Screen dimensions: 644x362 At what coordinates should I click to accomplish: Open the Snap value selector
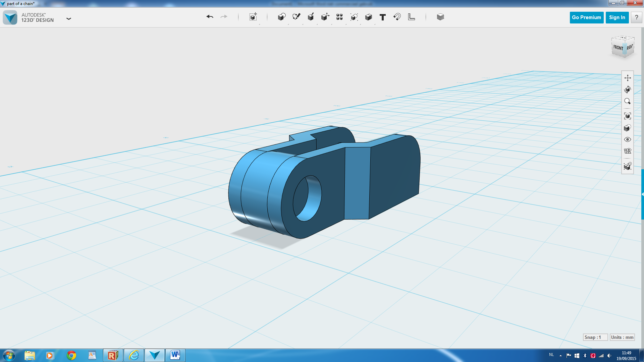pyautogui.click(x=595, y=337)
